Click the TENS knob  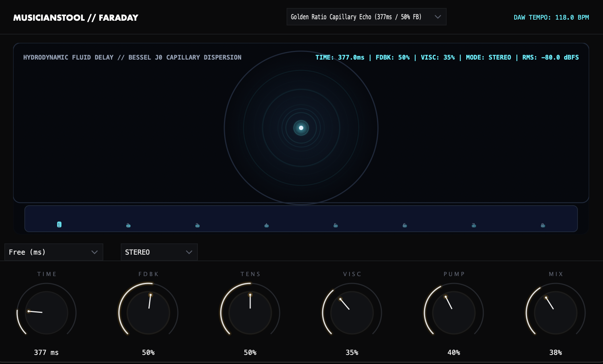click(x=250, y=312)
